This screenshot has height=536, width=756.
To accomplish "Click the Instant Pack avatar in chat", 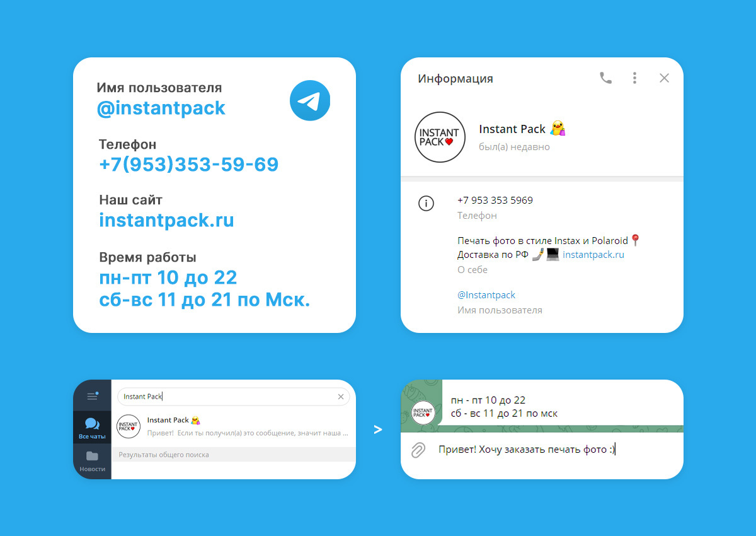I will pyautogui.click(x=423, y=413).
